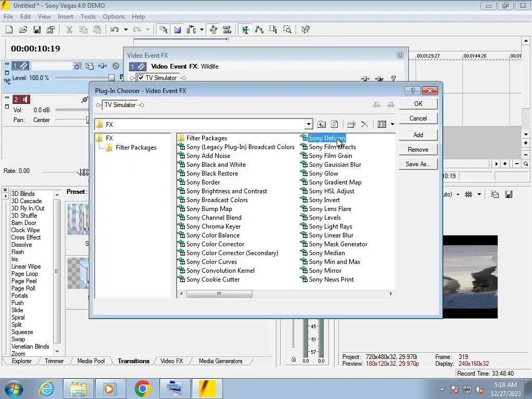Click audio track 2 number icon
Viewport: 532px width, 399px height.
pos(21,99)
